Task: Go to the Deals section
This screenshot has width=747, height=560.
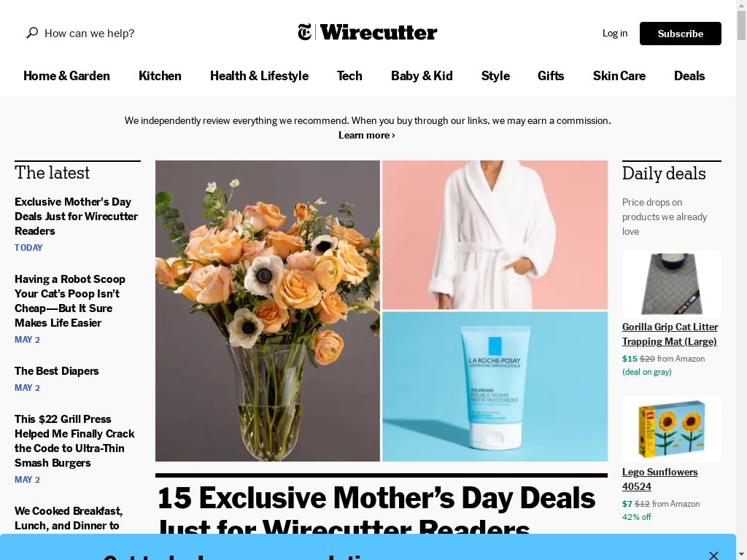Action: coord(689,76)
